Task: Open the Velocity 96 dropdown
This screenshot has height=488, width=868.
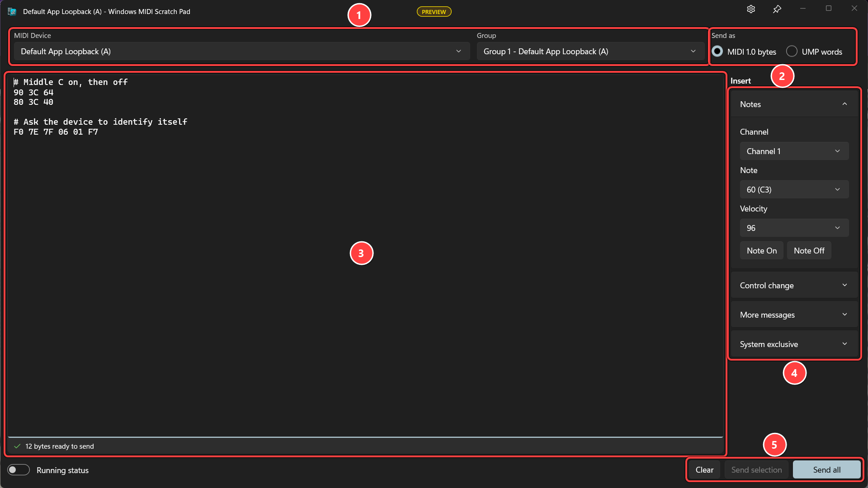Action: [x=794, y=228]
